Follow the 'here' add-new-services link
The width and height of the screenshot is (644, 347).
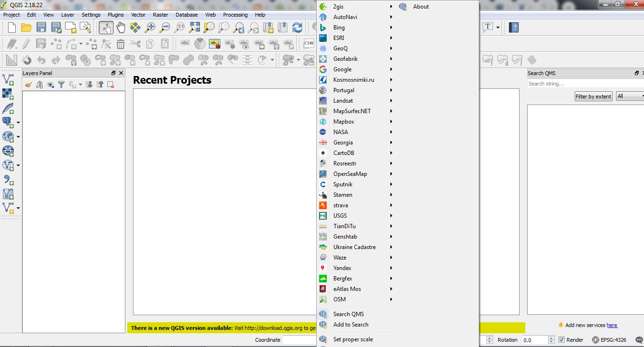[x=612, y=325]
